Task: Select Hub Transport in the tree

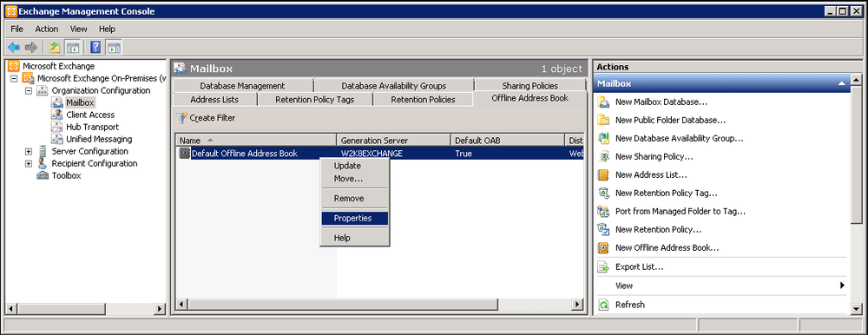Action: [x=93, y=128]
